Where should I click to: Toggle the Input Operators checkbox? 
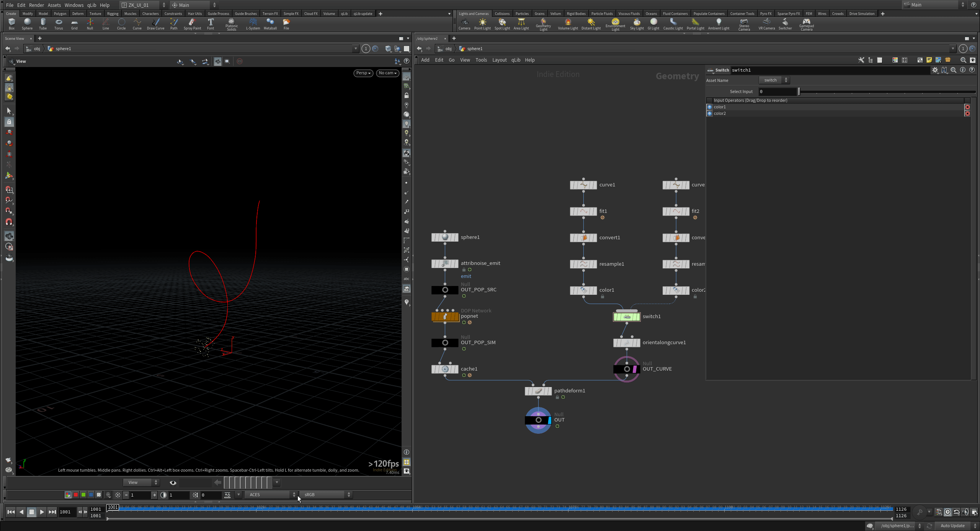710,100
